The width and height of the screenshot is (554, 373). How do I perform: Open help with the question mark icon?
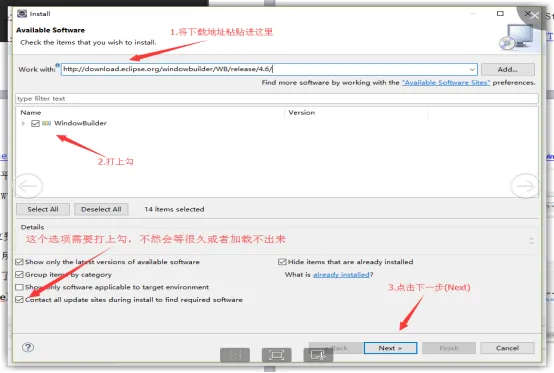click(28, 348)
